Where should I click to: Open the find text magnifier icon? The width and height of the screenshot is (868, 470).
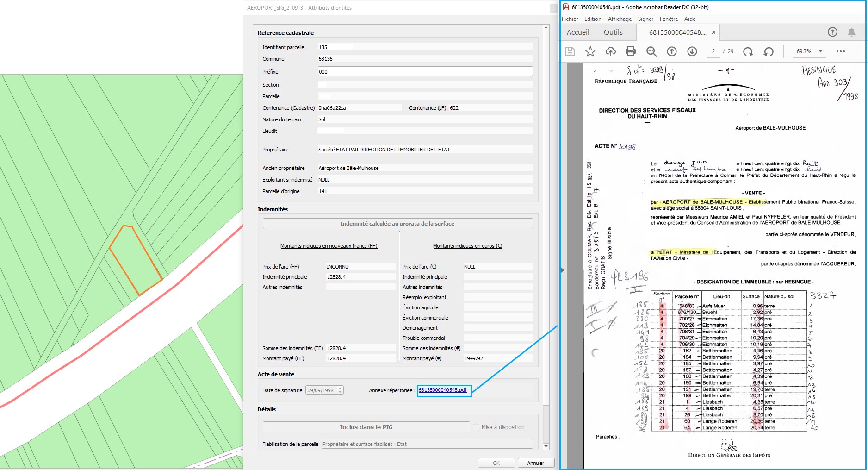(651, 51)
